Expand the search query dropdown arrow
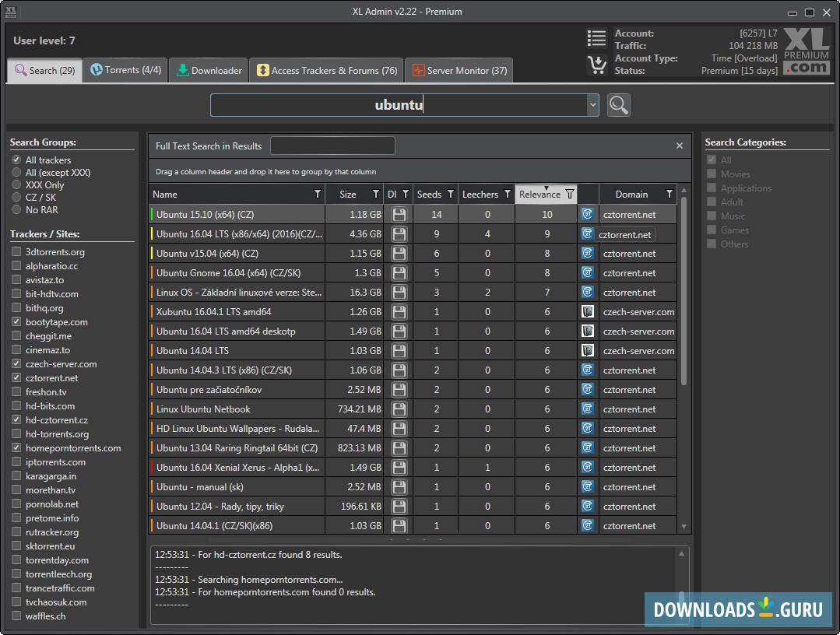The height and width of the screenshot is (635, 840). pyautogui.click(x=592, y=105)
